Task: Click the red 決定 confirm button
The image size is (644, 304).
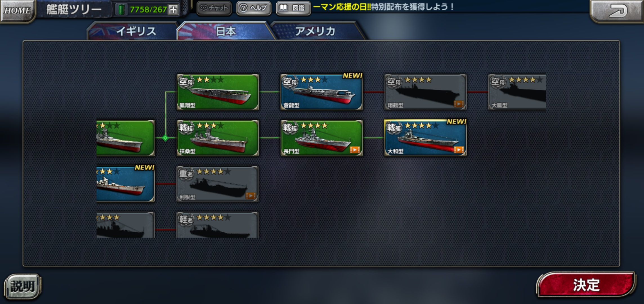Action: click(586, 285)
